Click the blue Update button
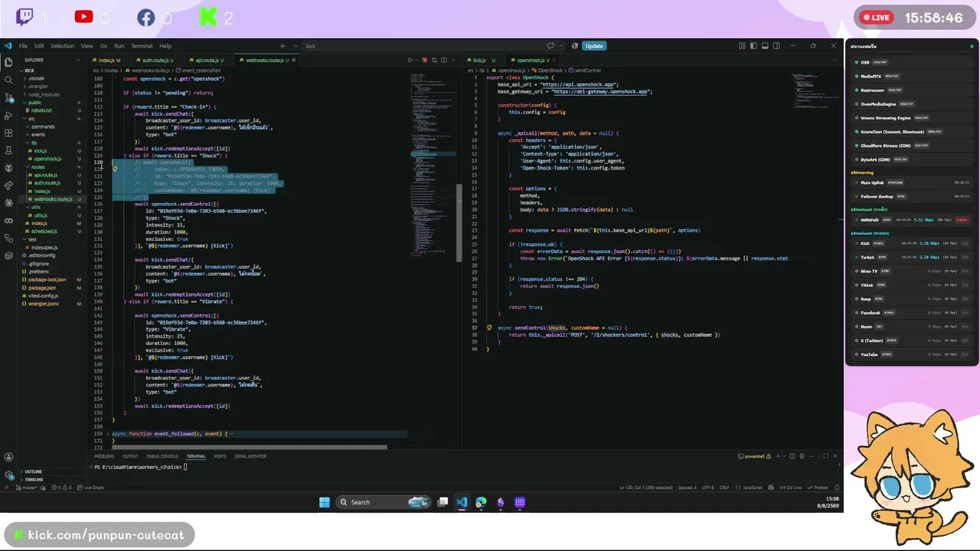Screen dimensions: 980x551 (x=594, y=46)
